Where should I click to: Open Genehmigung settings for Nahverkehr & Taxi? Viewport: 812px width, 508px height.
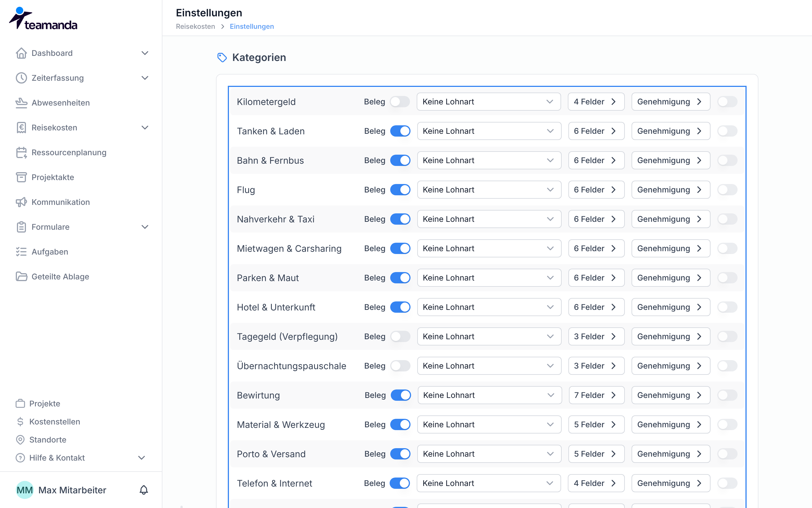tap(670, 219)
